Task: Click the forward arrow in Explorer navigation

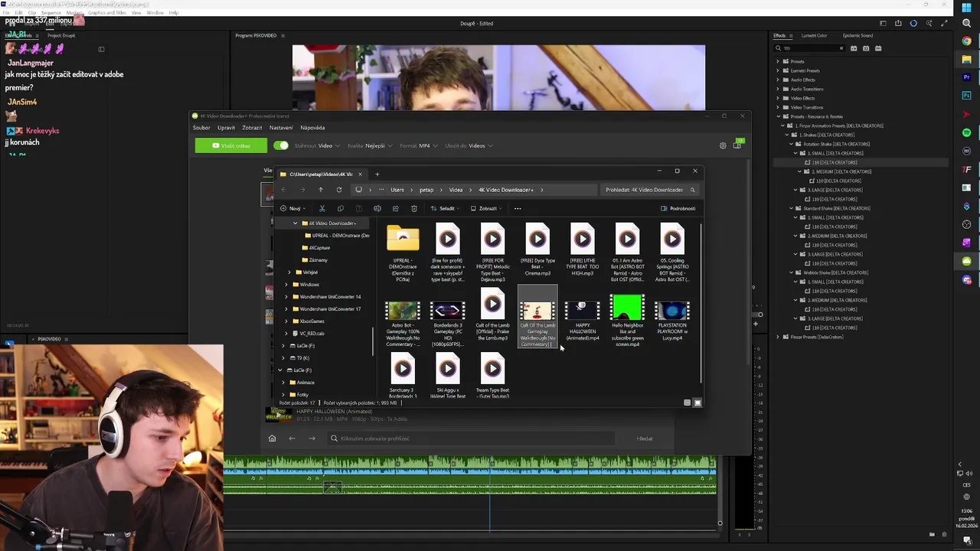Action: pos(302,190)
